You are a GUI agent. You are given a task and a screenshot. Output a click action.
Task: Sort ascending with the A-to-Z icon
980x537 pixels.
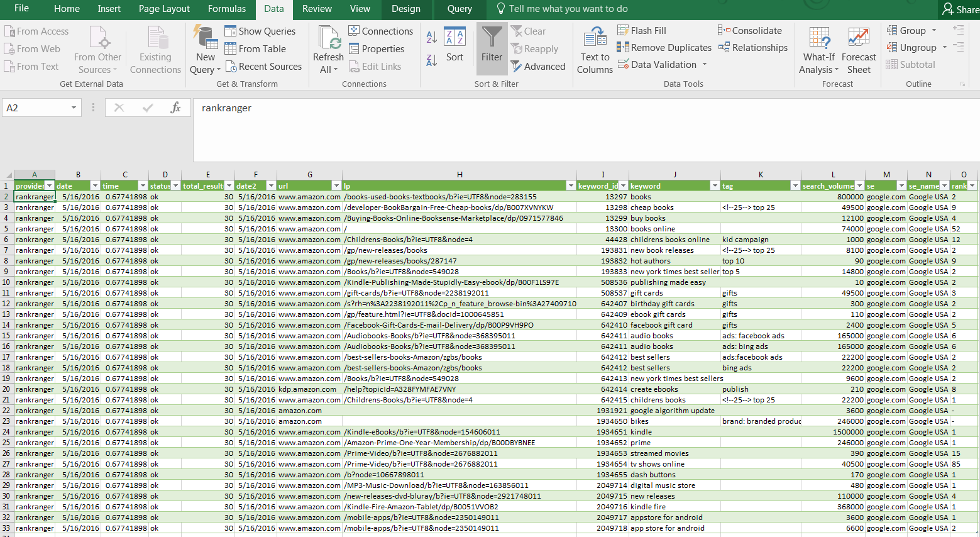click(x=431, y=37)
